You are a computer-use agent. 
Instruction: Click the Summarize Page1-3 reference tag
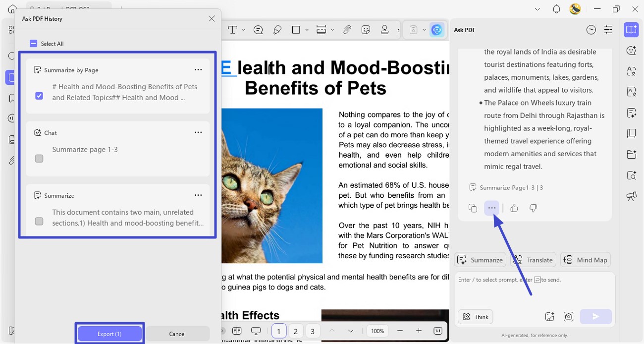506,187
